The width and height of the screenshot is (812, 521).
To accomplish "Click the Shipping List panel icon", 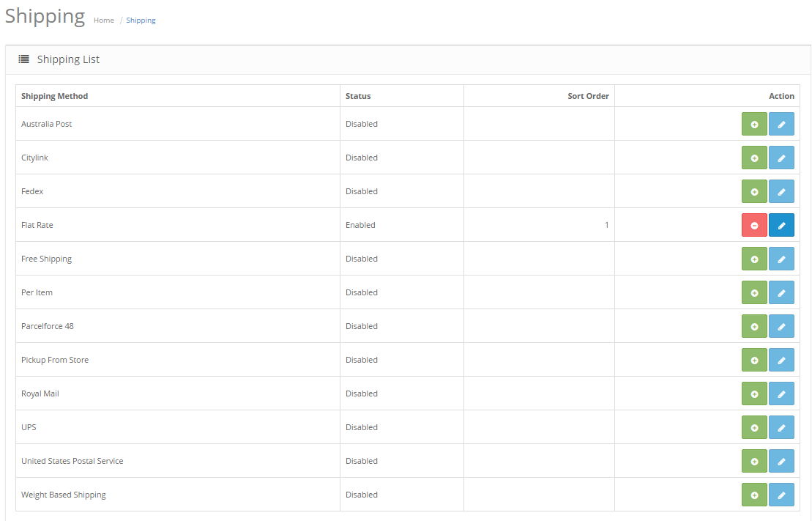I will [24, 59].
